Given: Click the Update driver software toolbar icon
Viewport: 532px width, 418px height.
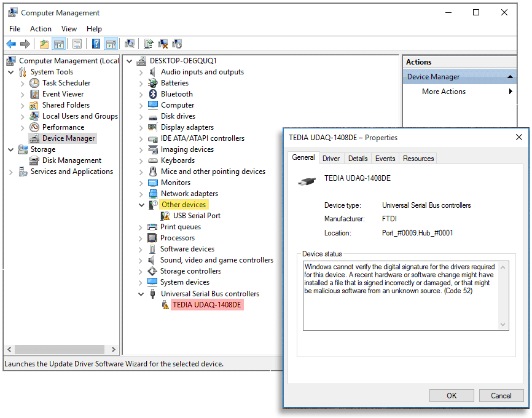Looking at the screenshot, I should 149,44.
